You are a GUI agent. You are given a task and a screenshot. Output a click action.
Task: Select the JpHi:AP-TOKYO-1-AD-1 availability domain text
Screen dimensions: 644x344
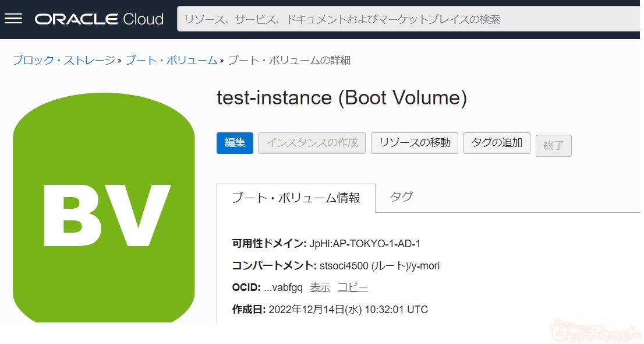click(x=365, y=244)
